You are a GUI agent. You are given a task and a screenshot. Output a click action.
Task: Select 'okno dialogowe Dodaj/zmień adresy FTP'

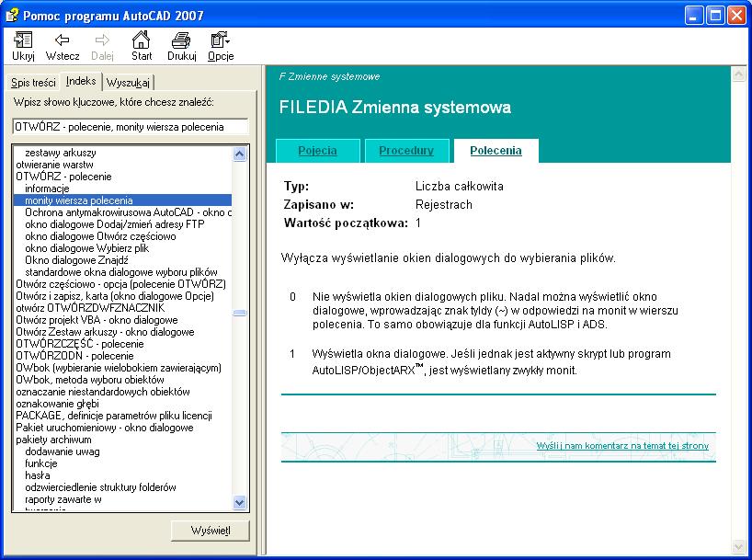point(115,224)
